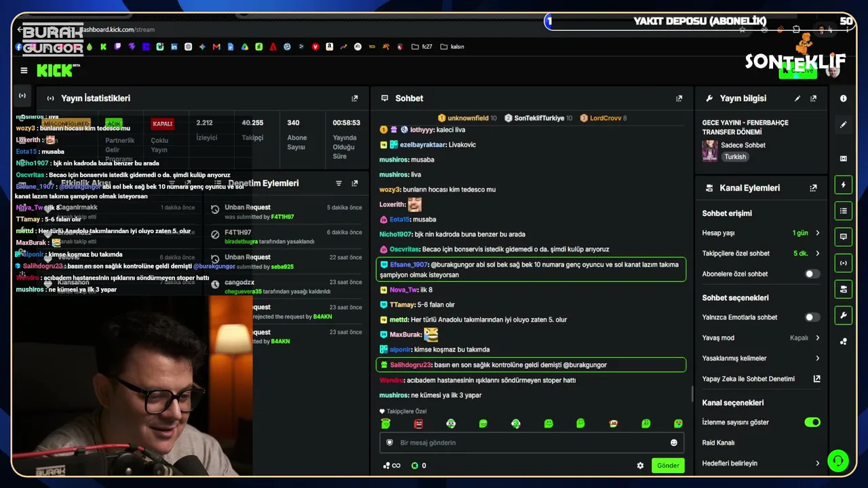868x488 pixels.
Task: Open the info icon in the right sidebar
Action: [x=844, y=98]
